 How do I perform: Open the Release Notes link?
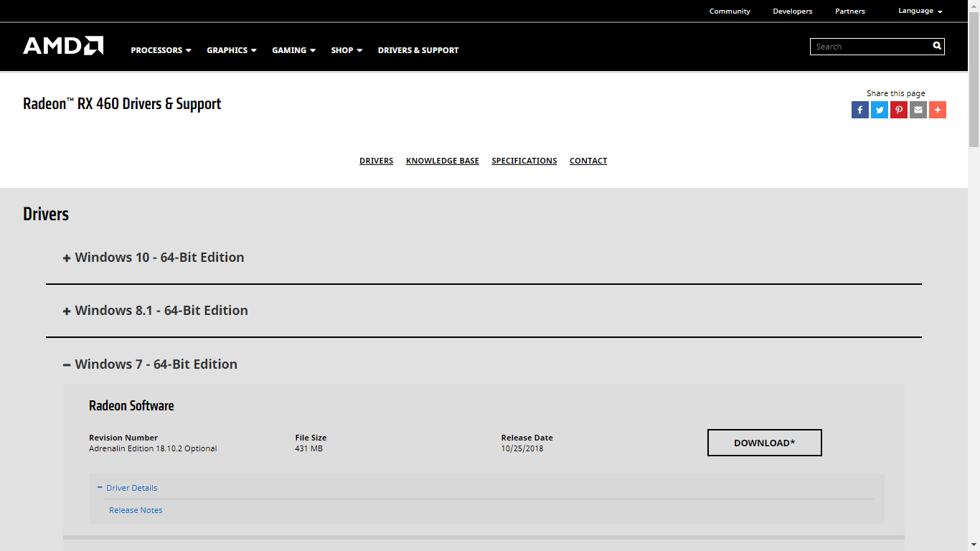[136, 510]
